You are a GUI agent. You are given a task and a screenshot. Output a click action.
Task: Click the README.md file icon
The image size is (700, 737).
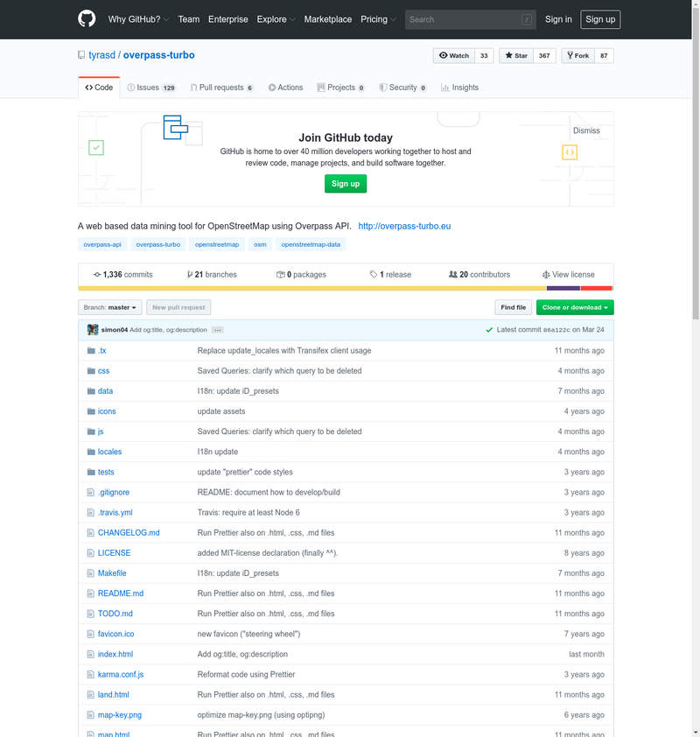91,593
